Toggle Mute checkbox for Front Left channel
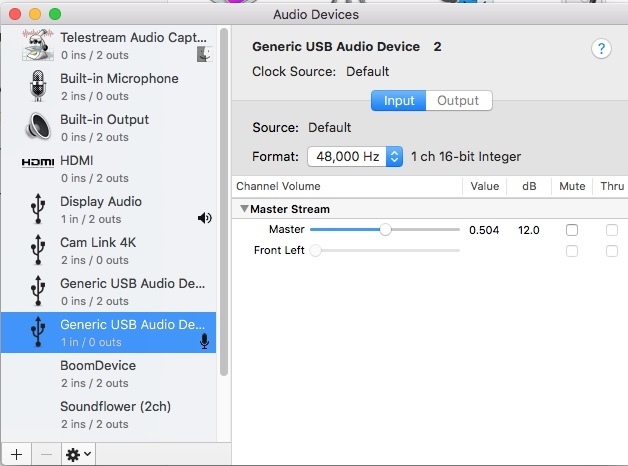This screenshot has height=466, width=628. click(572, 251)
